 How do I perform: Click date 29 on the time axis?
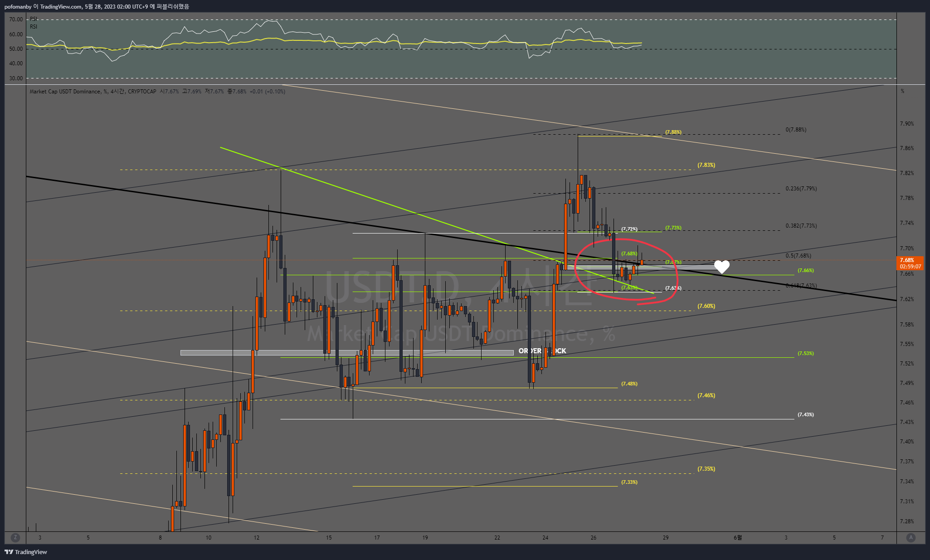666,538
